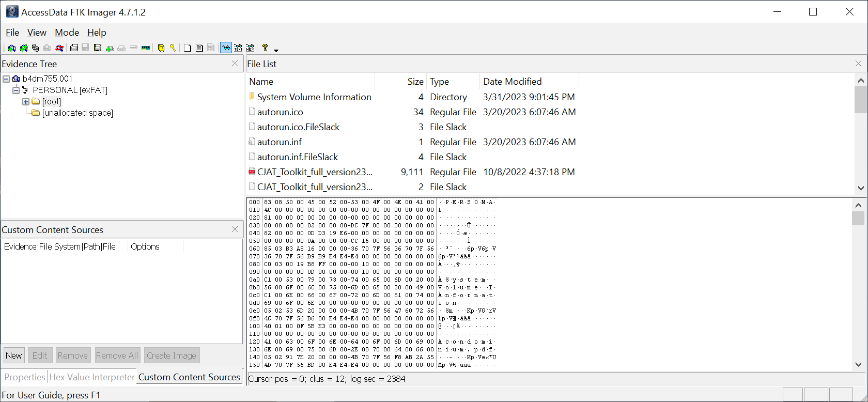Screen dimensions: 868x402
Task: Click the Remove All Evidence Items icon
Action: (59, 48)
